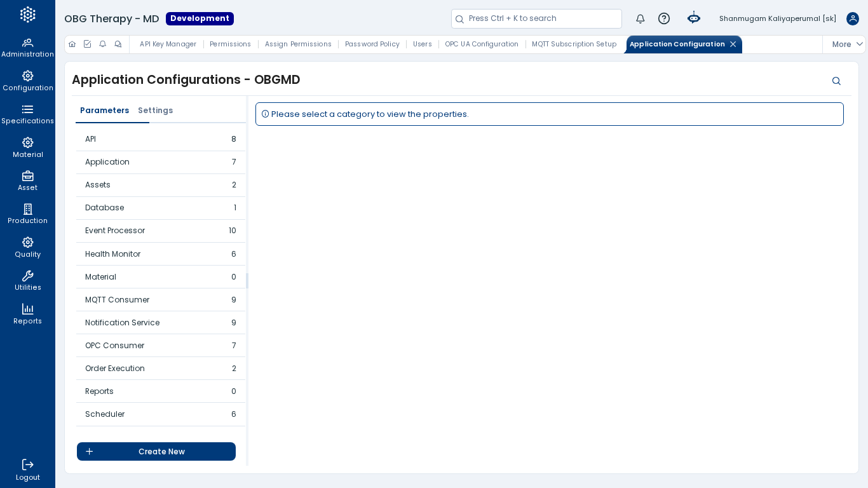The width and height of the screenshot is (868, 488).
Task: Open the Configuration sidebar section
Action: point(27,81)
